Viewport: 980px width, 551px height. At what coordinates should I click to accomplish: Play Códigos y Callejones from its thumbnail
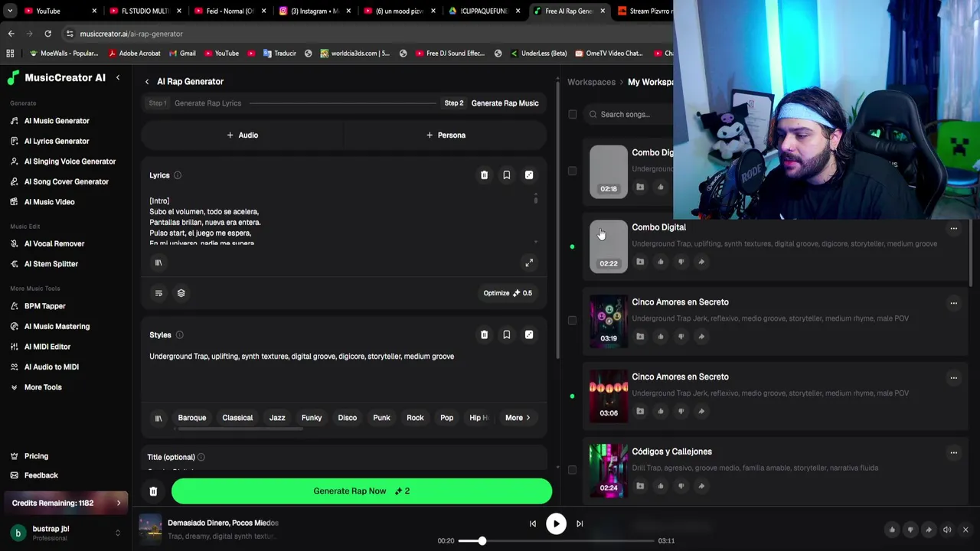(609, 471)
